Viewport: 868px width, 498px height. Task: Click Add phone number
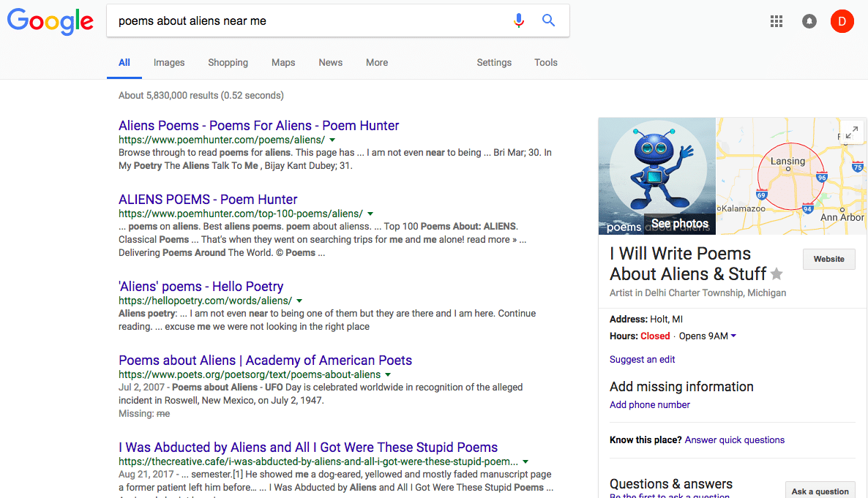pos(650,404)
